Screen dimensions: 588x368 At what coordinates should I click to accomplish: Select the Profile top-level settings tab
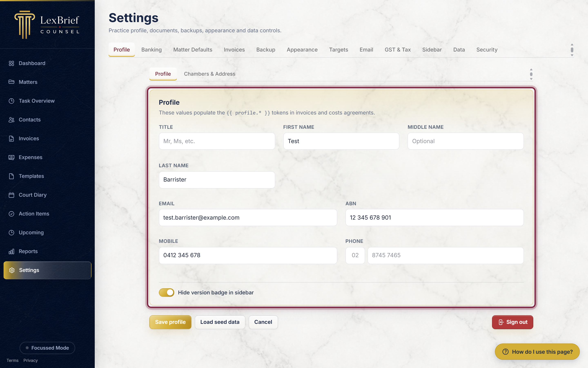[121, 50]
